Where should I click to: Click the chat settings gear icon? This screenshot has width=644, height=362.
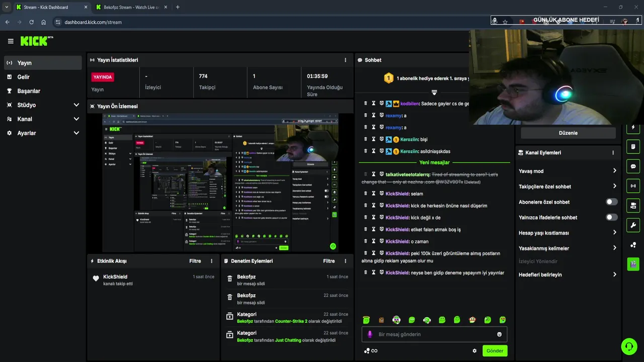click(x=474, y=351)
